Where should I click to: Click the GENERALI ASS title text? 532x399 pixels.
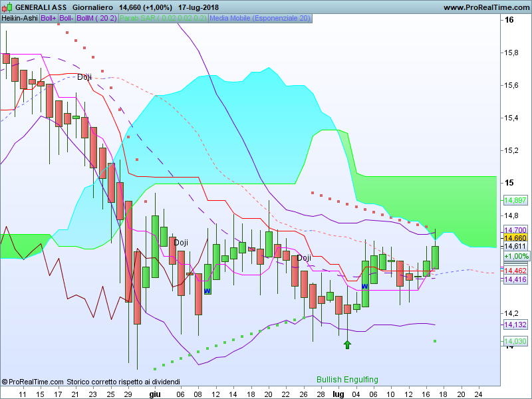pyautogui.click(x=41, y=7)
